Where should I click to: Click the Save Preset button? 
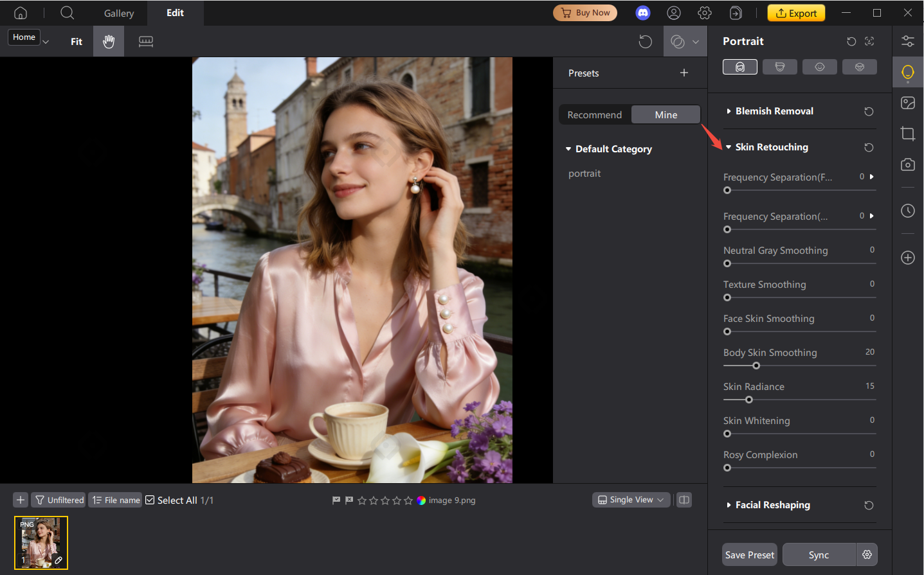click(x=749, y=554)
